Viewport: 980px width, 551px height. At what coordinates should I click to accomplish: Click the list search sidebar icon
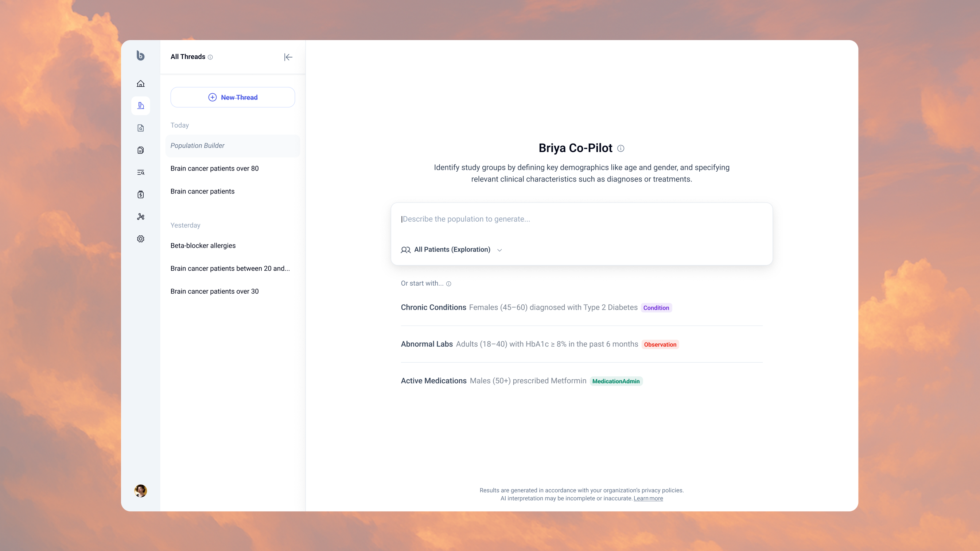(140, 172)
